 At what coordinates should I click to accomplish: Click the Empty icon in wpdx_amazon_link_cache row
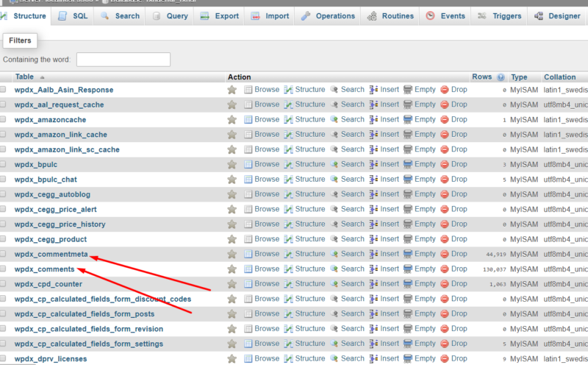[x=408, y=135]
